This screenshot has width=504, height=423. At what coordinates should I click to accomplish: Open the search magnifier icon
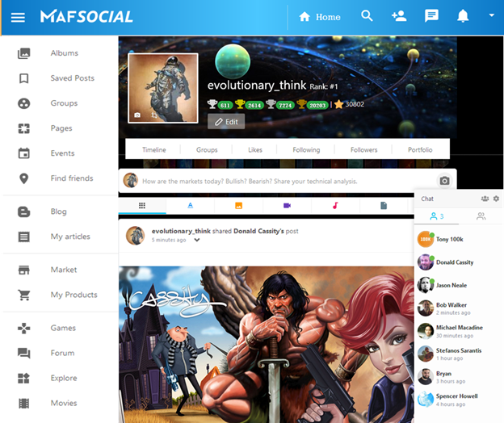tap(367, 15)
